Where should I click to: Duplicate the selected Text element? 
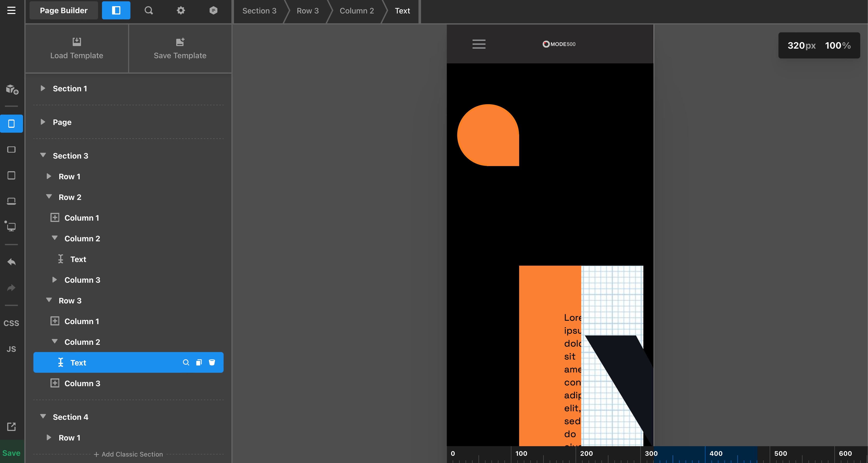199,362
